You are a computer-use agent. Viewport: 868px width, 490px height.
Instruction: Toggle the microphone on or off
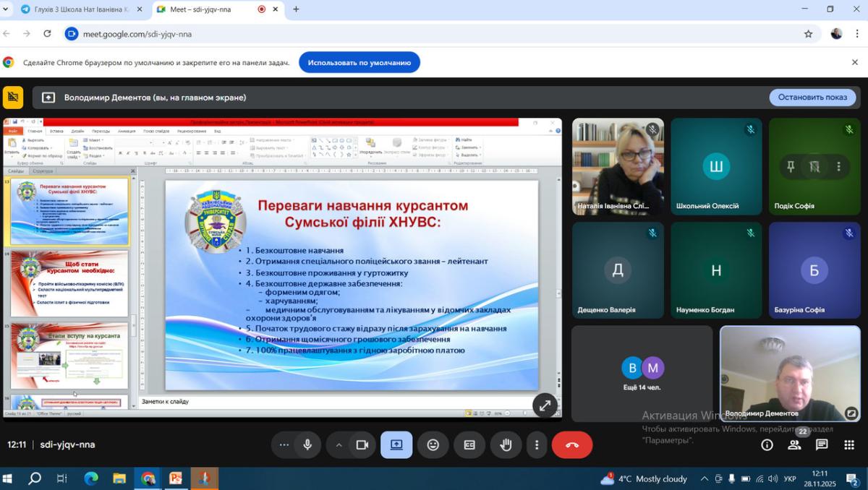pyautogui.click(x=307, y=445)
